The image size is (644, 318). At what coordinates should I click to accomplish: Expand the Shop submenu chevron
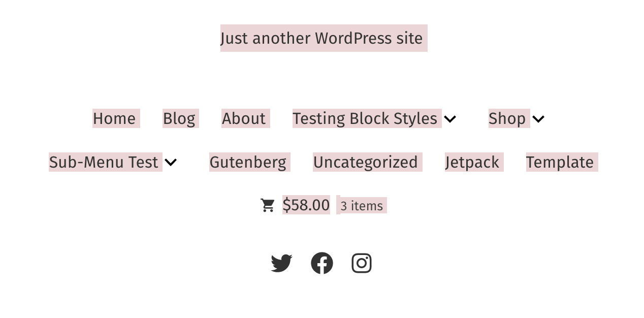click(538, 118)
